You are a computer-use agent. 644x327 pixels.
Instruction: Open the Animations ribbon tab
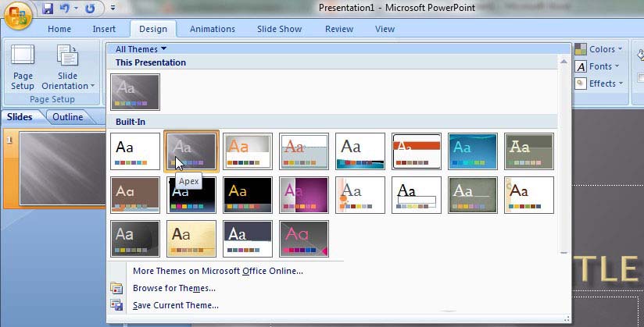point(213,29)
